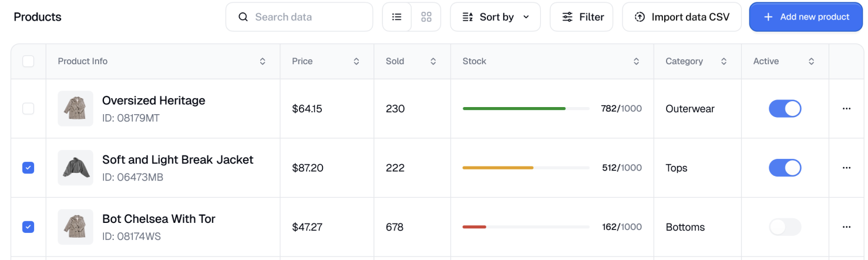Open more options for Bot Chelsea With Tor

click(846, 227)
